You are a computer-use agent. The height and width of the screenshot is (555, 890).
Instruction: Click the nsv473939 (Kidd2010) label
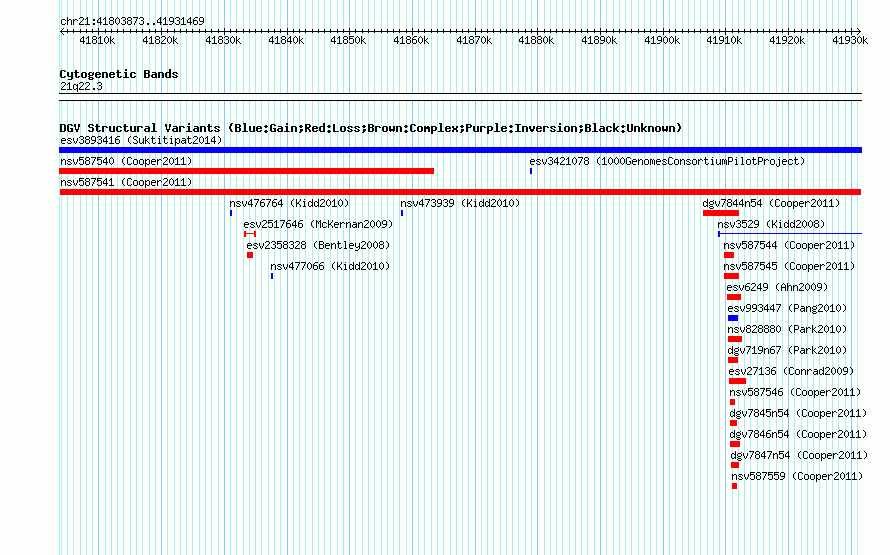[460, 203]
